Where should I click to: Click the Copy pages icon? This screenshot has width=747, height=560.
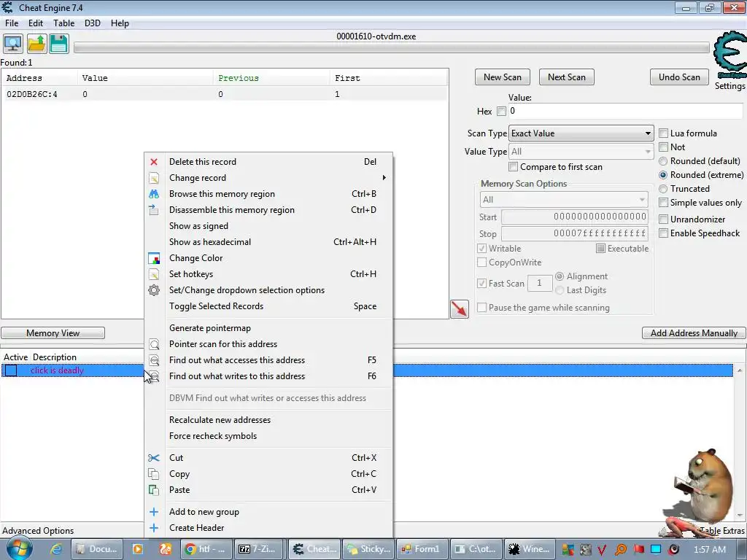[154, 474]
